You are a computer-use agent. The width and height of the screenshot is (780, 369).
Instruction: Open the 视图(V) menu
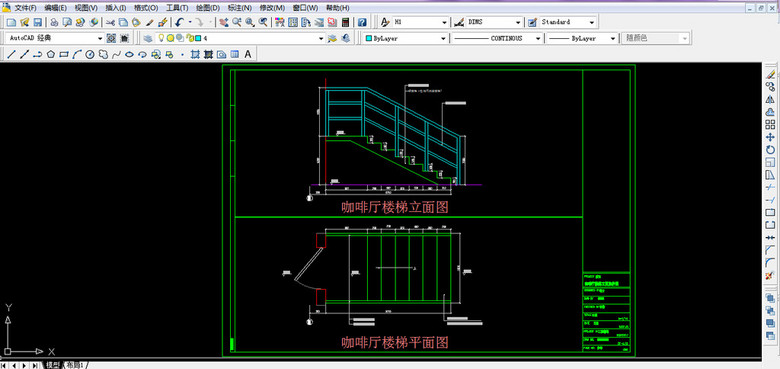coord(86,8)
